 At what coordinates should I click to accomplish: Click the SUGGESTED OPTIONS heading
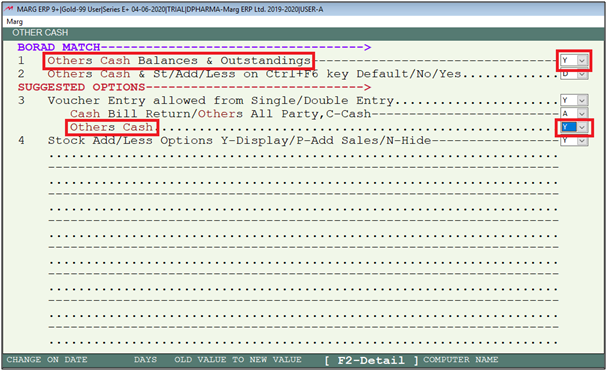coord(81,87)
